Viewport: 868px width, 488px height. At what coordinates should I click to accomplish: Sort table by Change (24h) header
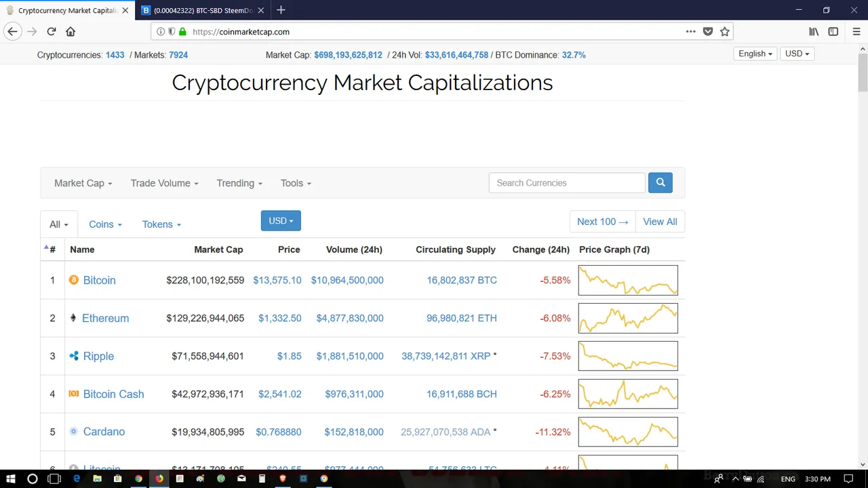[x=541, y=249]
